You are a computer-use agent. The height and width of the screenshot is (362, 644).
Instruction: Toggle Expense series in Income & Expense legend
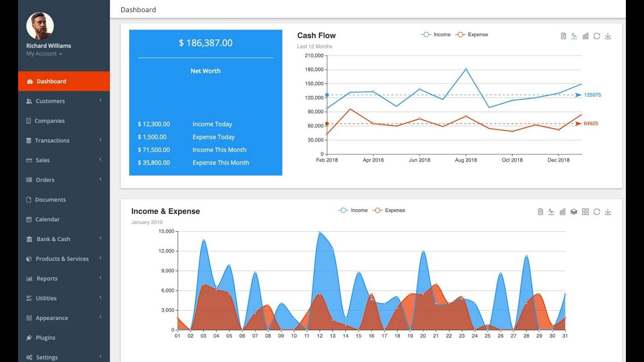pos(389,210)
